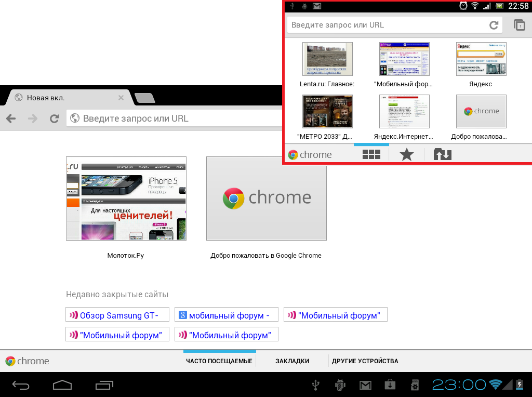This screenshot has width=532, height=397.
Task: Reload page in tablet Chrome toolbar
Action: pos(54,118)
